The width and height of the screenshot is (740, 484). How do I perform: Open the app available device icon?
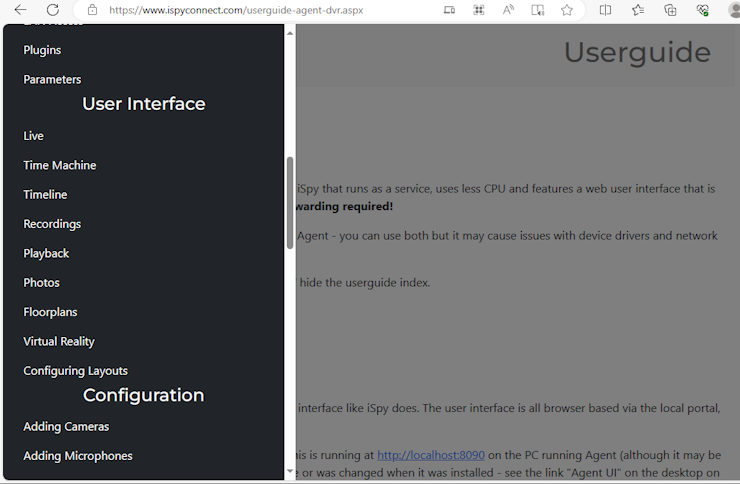pos(449,10)
